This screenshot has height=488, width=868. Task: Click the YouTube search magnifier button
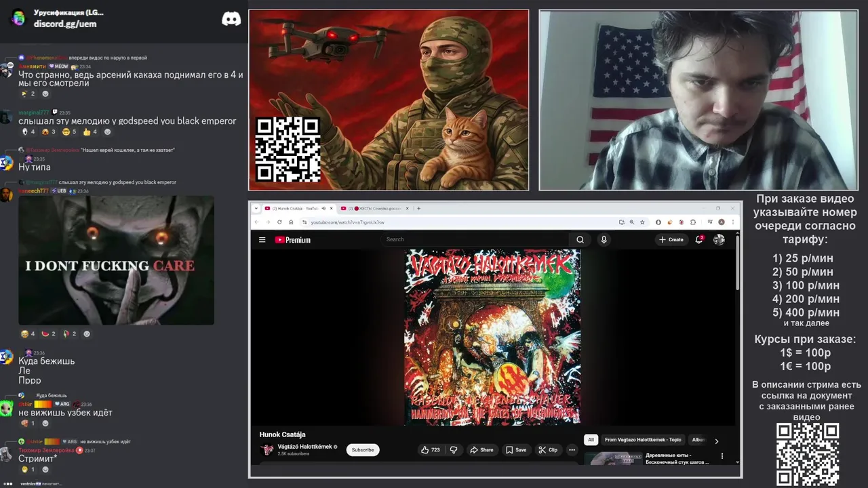pos(580,239)
